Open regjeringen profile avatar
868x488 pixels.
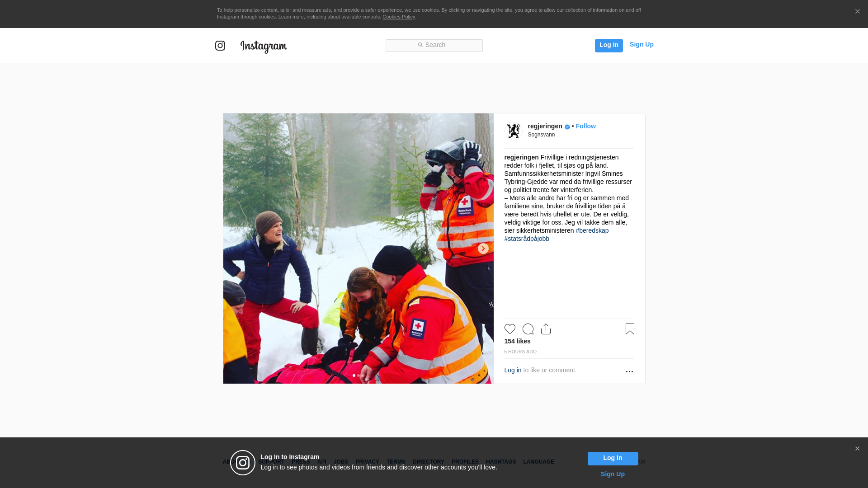[x=514, y=131]
